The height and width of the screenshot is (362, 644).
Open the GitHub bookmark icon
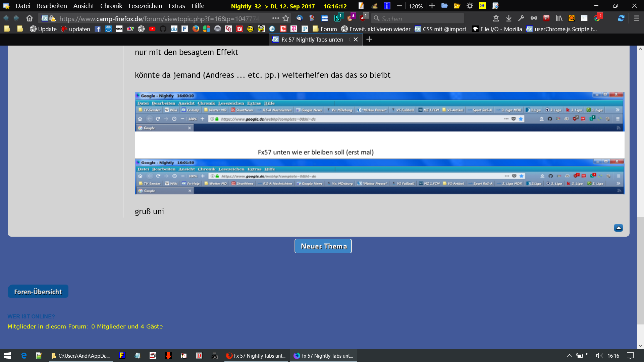coord(163,29)
